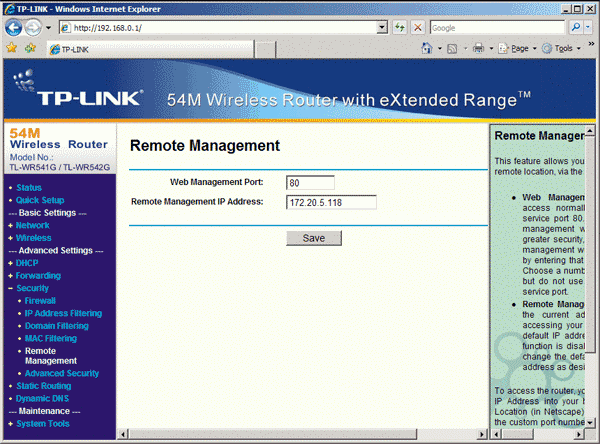Open Static Routing page
The image size is (600, 444).
click(x=44, y=386)
